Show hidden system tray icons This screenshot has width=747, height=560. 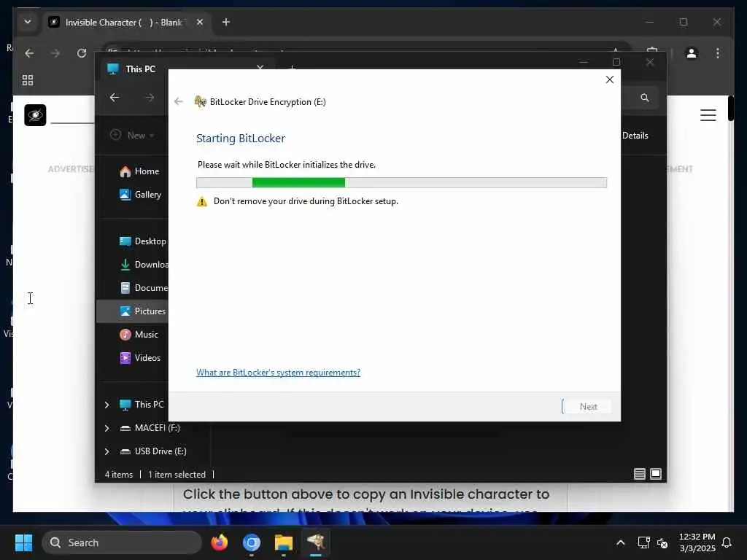(x=620, y=542)
